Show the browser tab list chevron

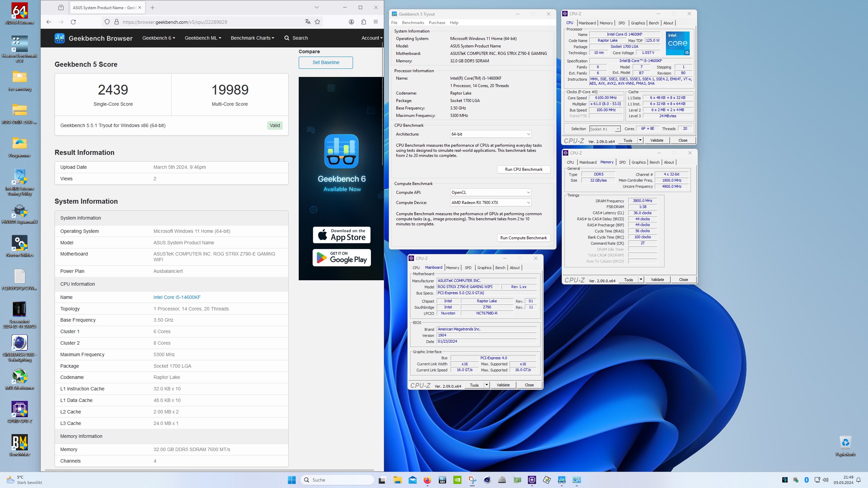[316, 7]
